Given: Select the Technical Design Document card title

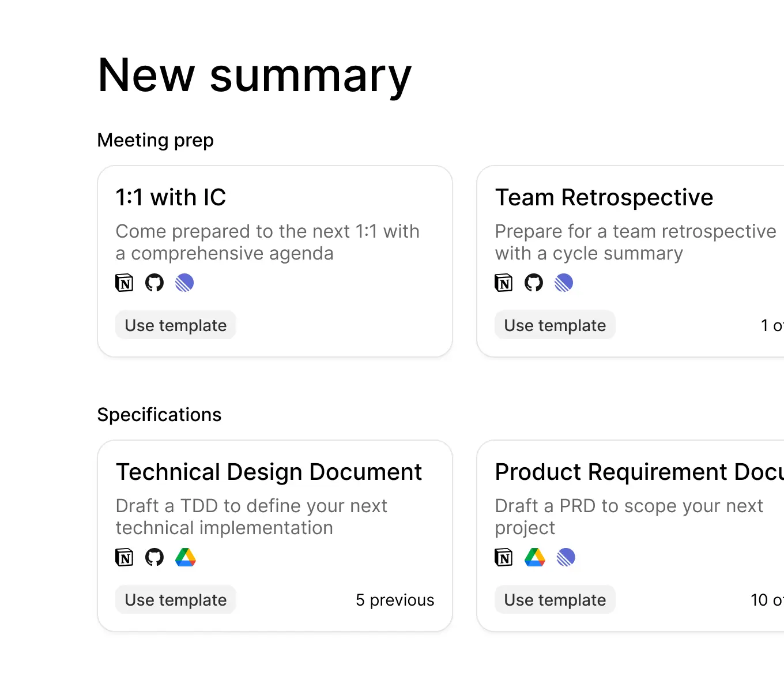Looking at the screenshot, I should (x=269, y=472).
